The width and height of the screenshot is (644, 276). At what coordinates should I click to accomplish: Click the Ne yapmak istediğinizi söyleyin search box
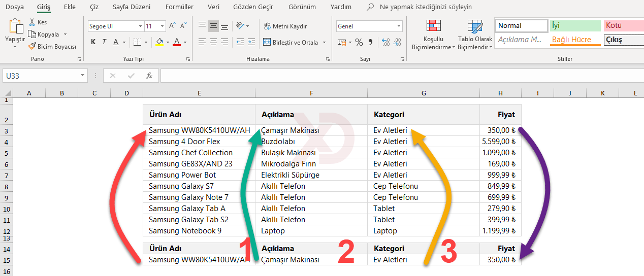(426, 7)
